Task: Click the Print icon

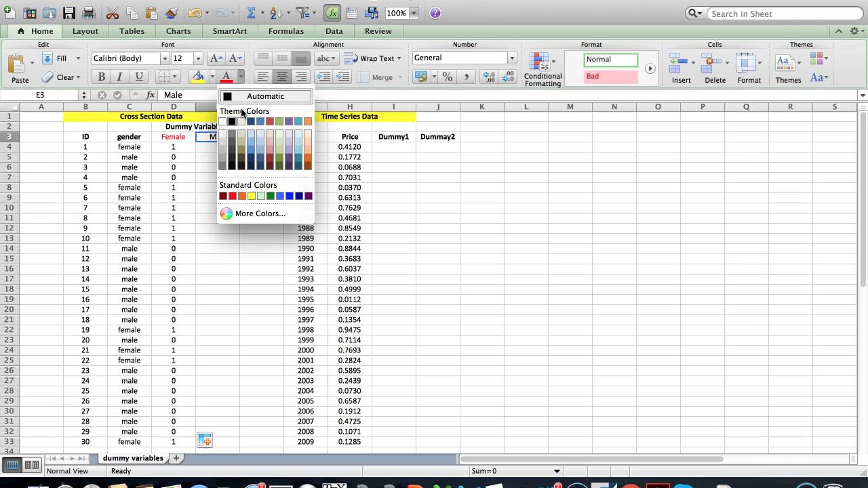Action: point(88,13)
